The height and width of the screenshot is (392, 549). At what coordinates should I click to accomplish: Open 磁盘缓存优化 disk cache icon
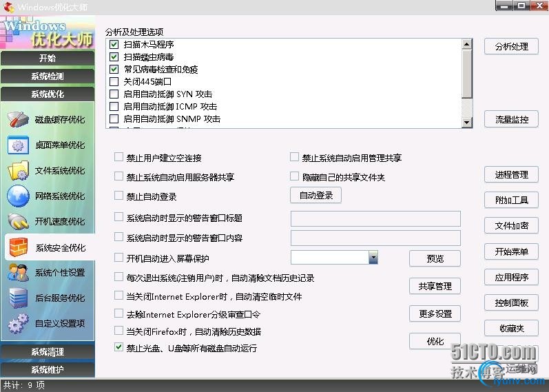click(x=18, y=119)
